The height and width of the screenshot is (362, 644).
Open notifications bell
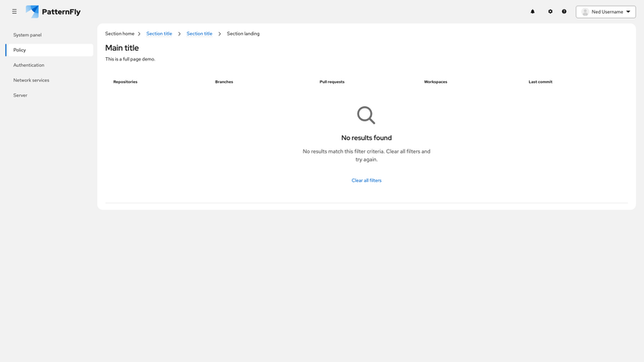(533, 11)
